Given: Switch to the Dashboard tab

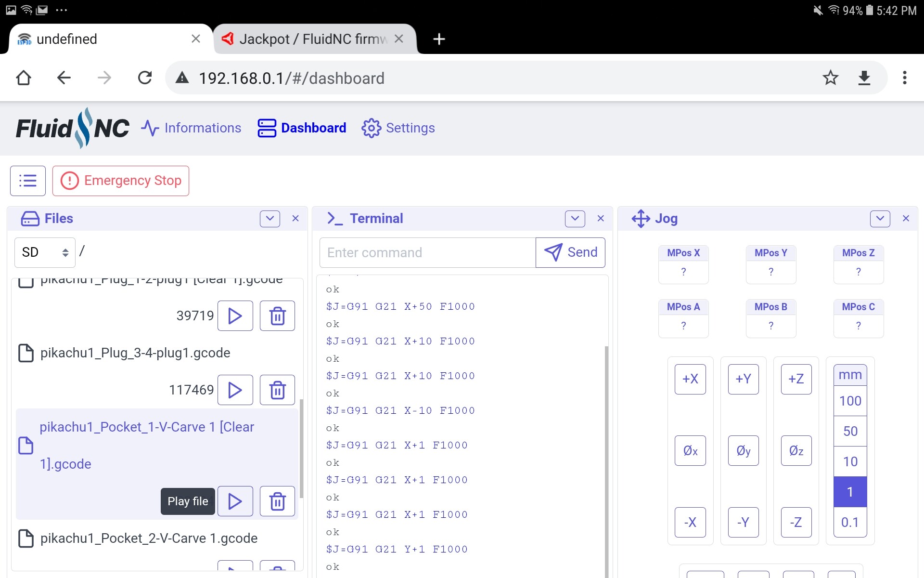Looking at the screenshot, I should (x=302, y=128).
